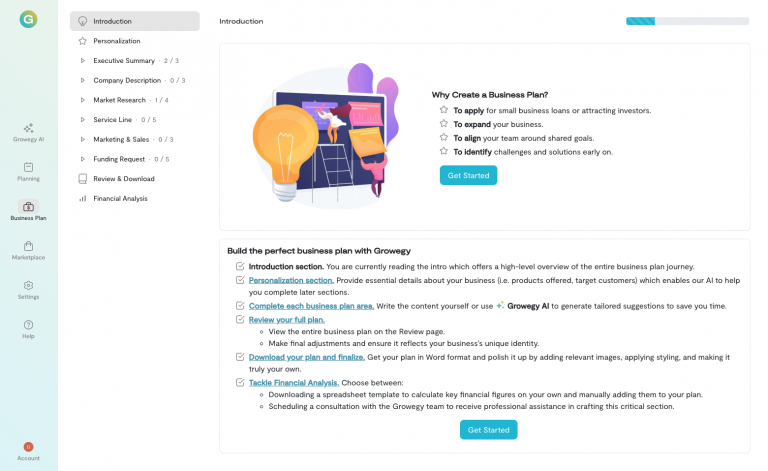Open the Planning calendar icon
This screenshot has height=471, width=768.
(x=28, y=168)
